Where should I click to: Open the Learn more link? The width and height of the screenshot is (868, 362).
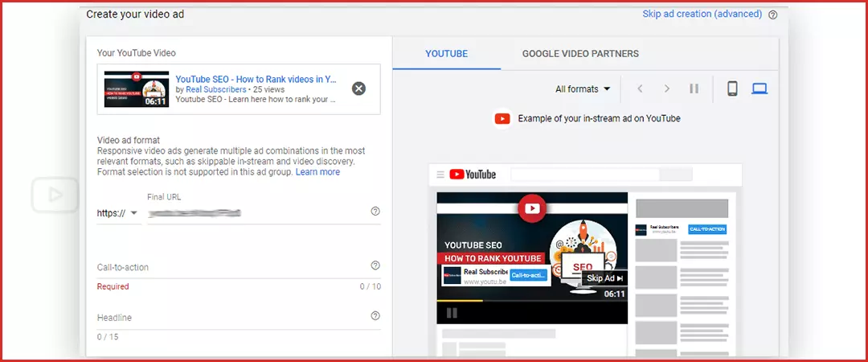click(x=317, y=172)
